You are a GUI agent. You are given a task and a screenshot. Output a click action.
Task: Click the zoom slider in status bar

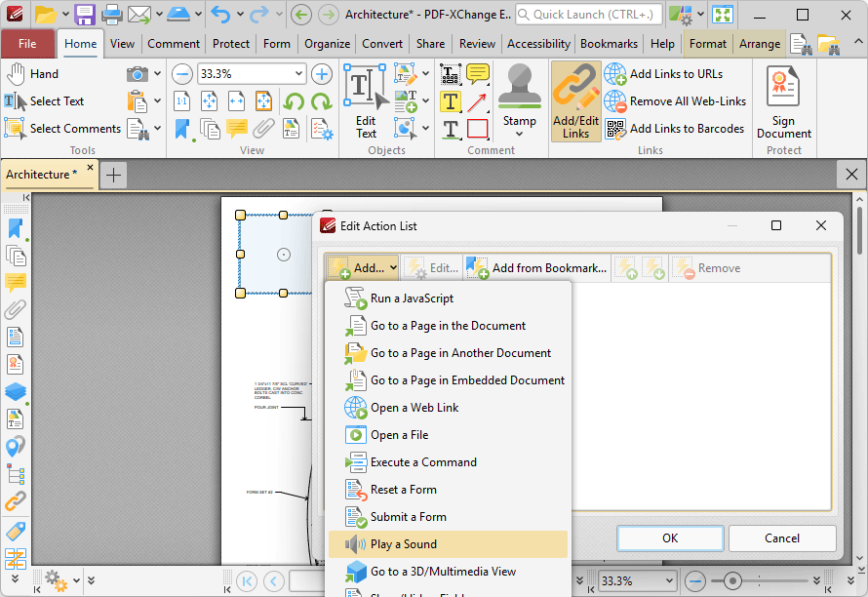(732, 581)
